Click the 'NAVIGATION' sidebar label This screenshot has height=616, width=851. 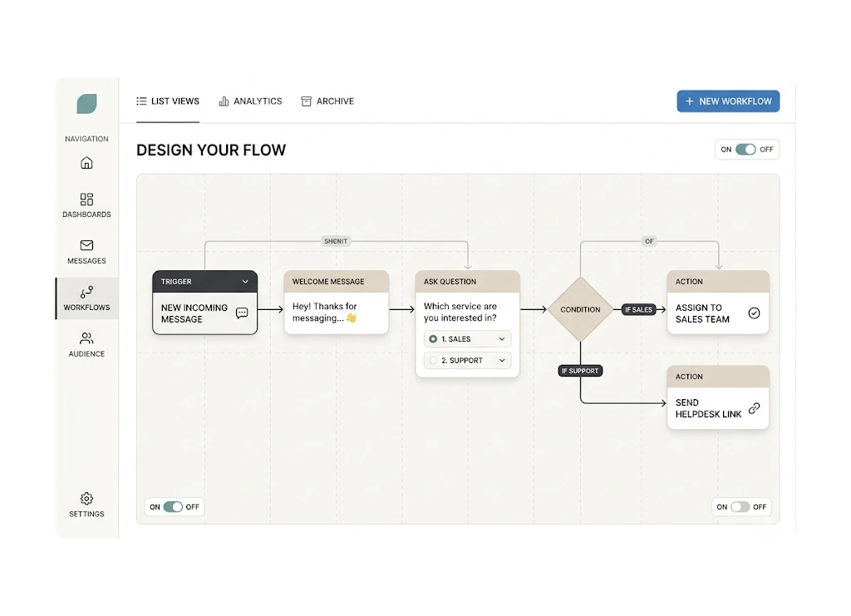coord(86,139)
